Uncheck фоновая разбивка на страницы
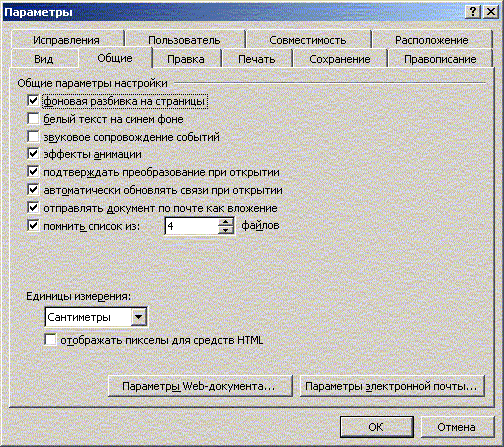The height and width of the screenshot is (447, 504). click(33, 101)
